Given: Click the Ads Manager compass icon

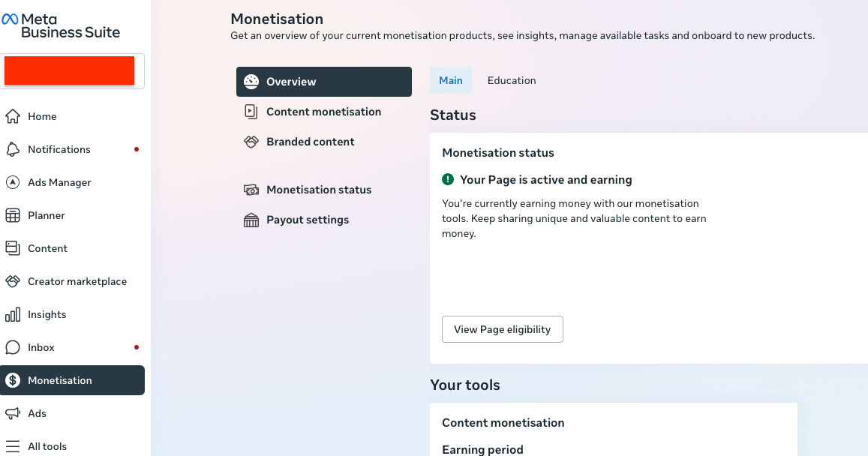Looking at the screenshot, I should coord(13,182).
